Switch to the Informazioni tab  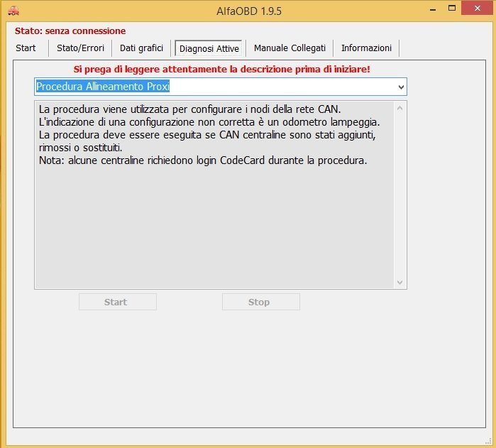click(366, 48)
